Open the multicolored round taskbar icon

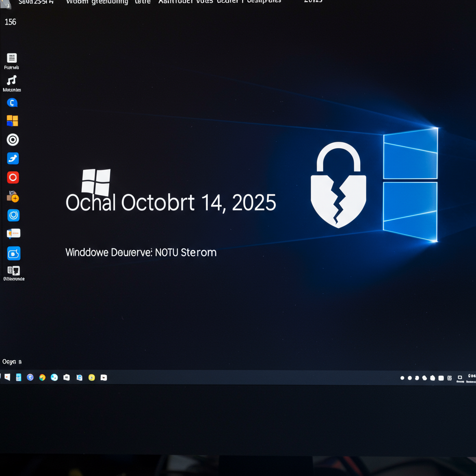point(42,377)
